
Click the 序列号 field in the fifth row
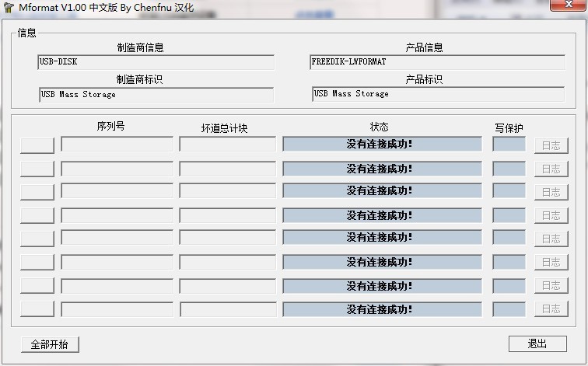click(x=117, y=238)
